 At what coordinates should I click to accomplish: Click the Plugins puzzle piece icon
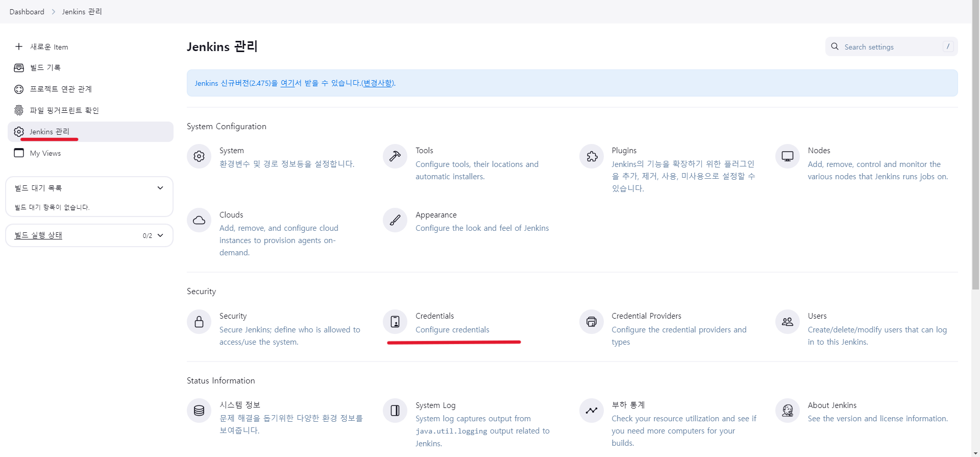[x=592, y=156]
